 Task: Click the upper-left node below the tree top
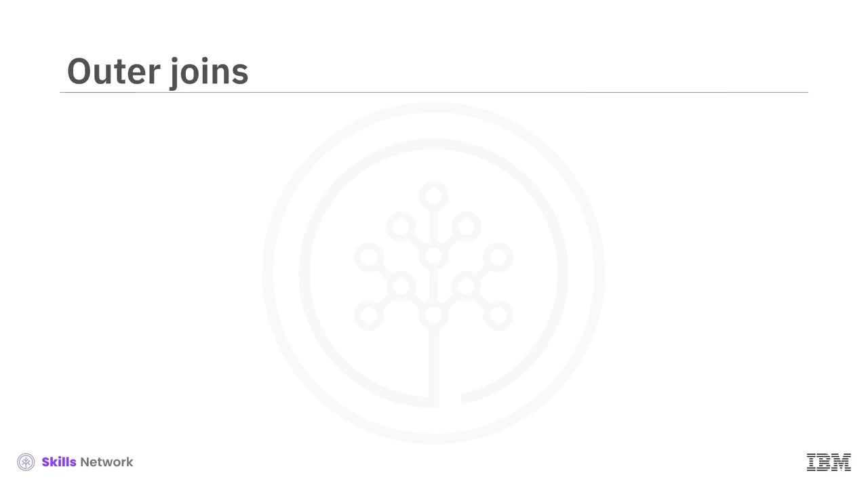point(401,226)
